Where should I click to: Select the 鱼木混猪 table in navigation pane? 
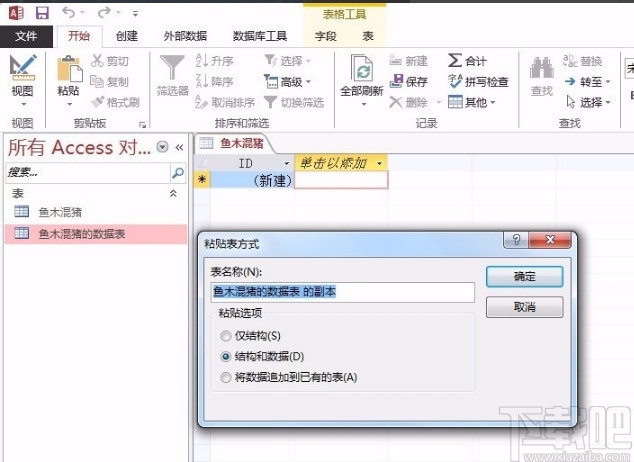(96, 212)
